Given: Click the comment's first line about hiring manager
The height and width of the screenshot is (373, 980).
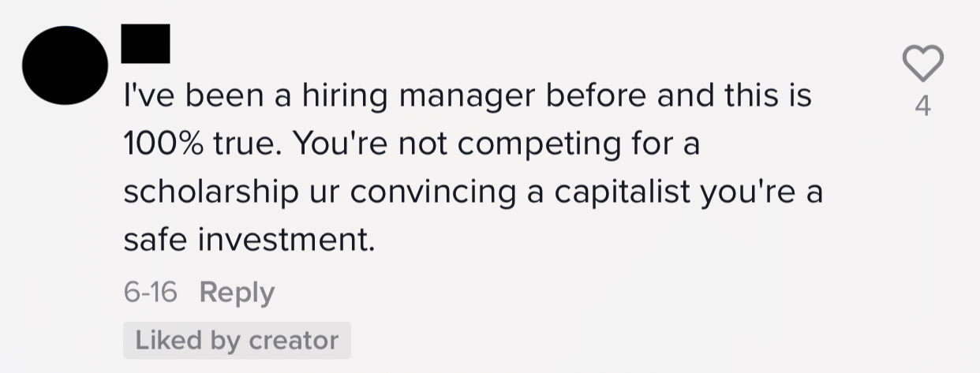Looking at the screenshot, I should click(x=467, y=97).
